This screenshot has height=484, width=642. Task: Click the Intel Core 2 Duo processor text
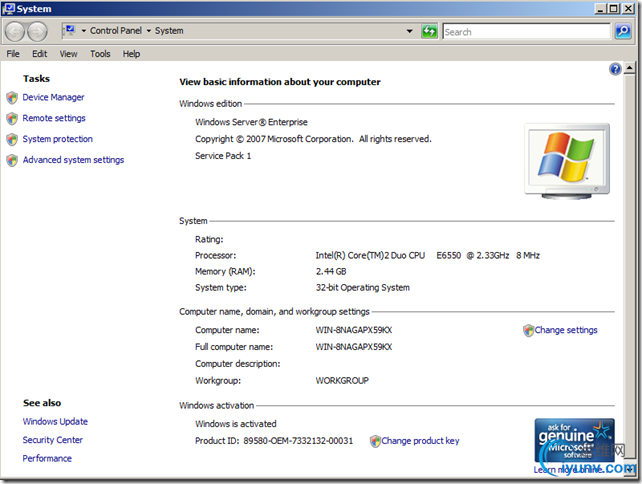427,256
